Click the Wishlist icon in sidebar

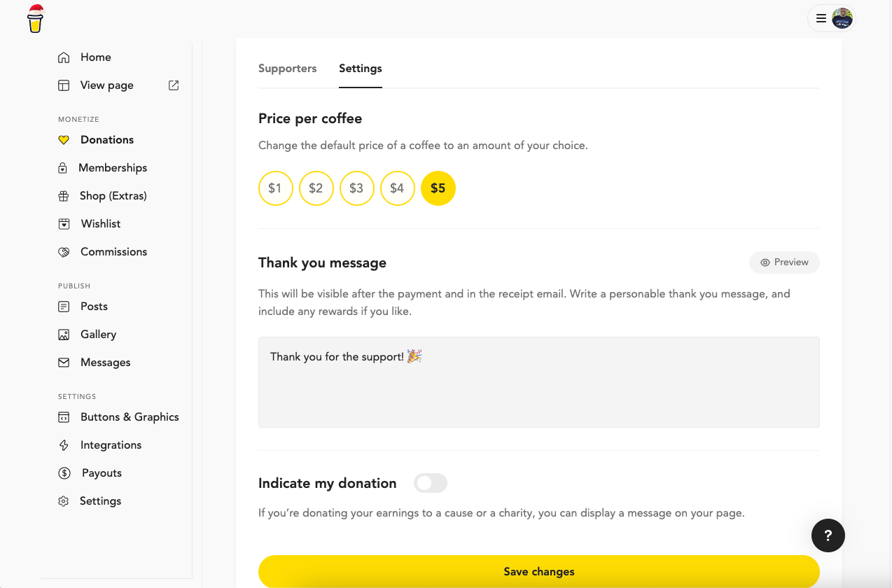[64, 224]
